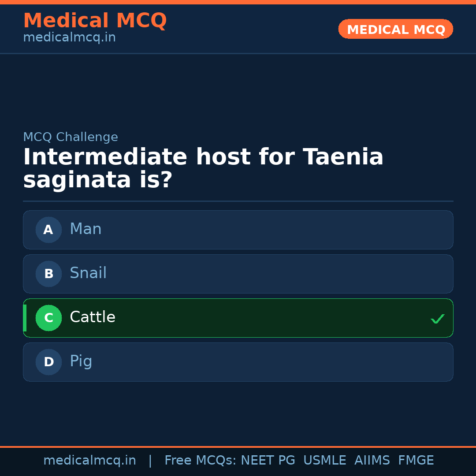Viewport: 476px width, 476px height.
Task: Select the Man answer option
Action: 238,230
